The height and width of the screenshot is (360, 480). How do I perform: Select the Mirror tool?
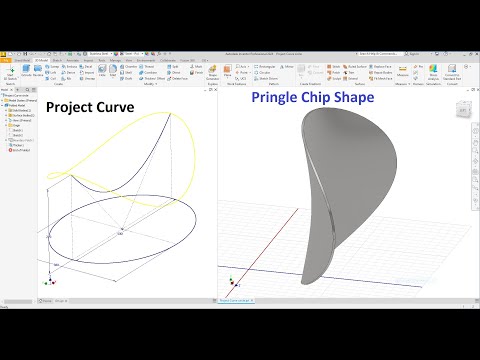(287, 67)
